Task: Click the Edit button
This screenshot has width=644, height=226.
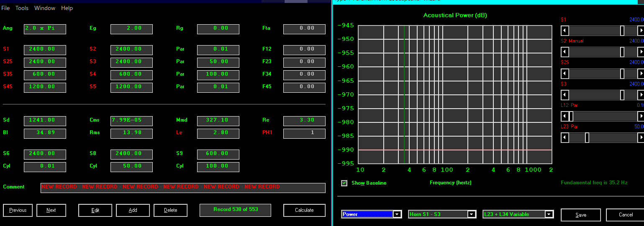Action: [x=95, y=210]
